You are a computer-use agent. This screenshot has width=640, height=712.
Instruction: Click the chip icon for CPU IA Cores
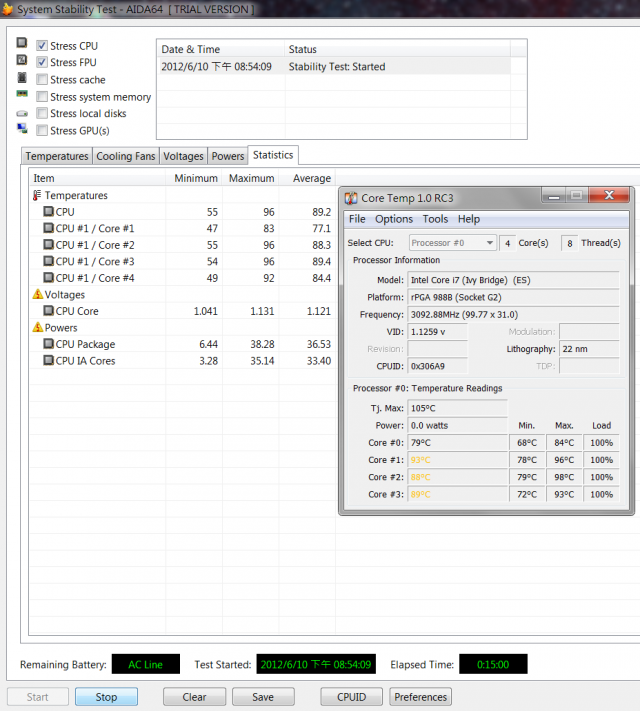48,360
